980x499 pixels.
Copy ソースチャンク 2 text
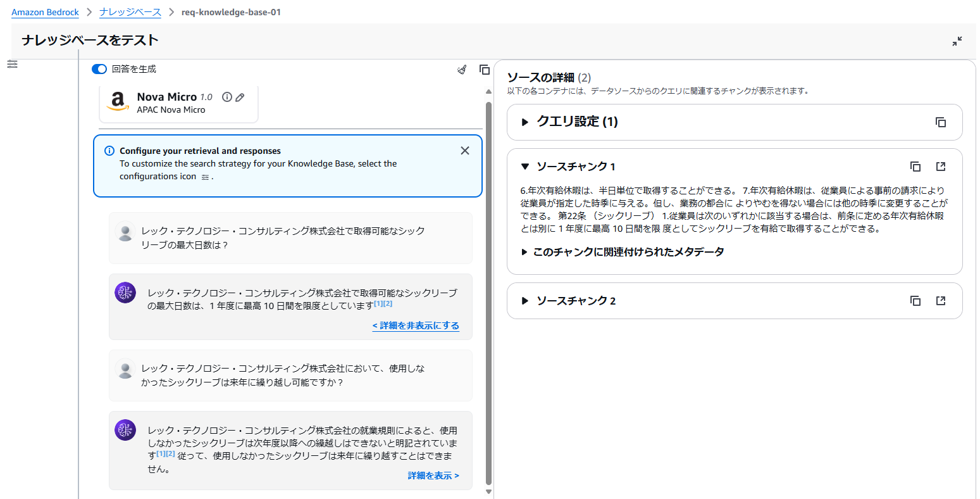pos(915,301)
